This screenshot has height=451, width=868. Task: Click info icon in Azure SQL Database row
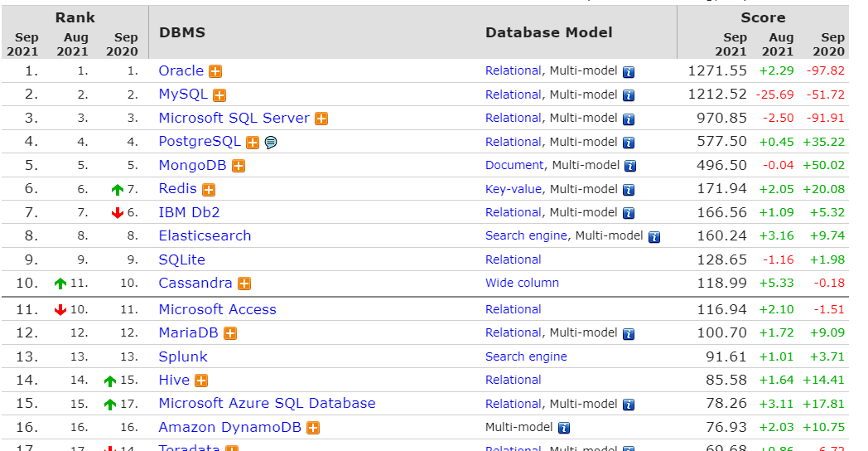(x=629, y=405)
